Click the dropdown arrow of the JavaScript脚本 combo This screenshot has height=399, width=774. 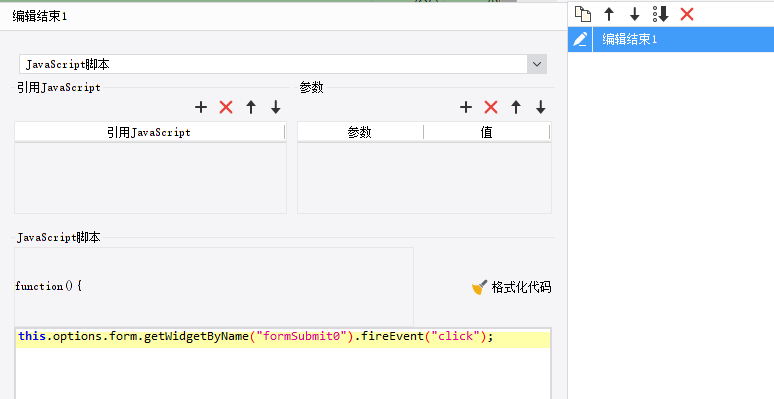537,64
